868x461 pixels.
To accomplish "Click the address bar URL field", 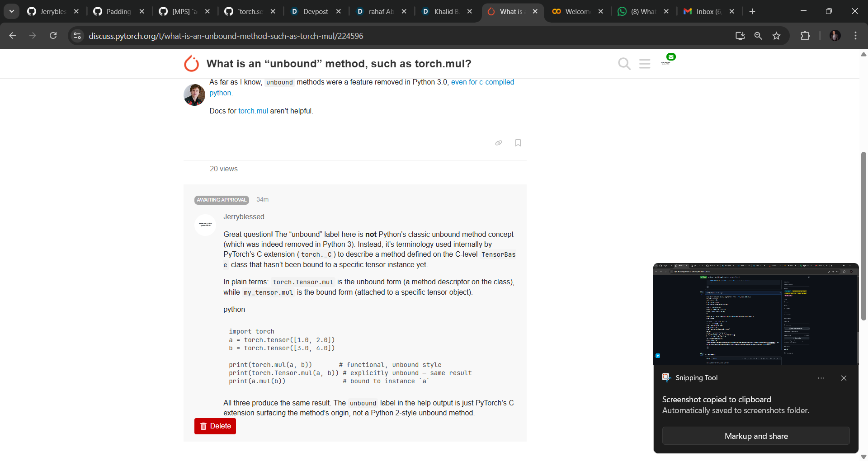I will (x=407, y=36).
